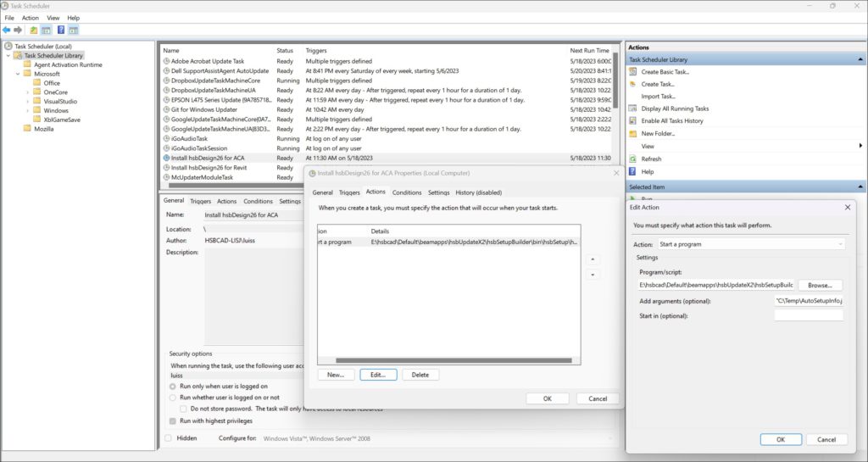Click the Start in (optional) field
This screenshot has height=462, width=868.
pyautogui.click(x=809, y=316)
